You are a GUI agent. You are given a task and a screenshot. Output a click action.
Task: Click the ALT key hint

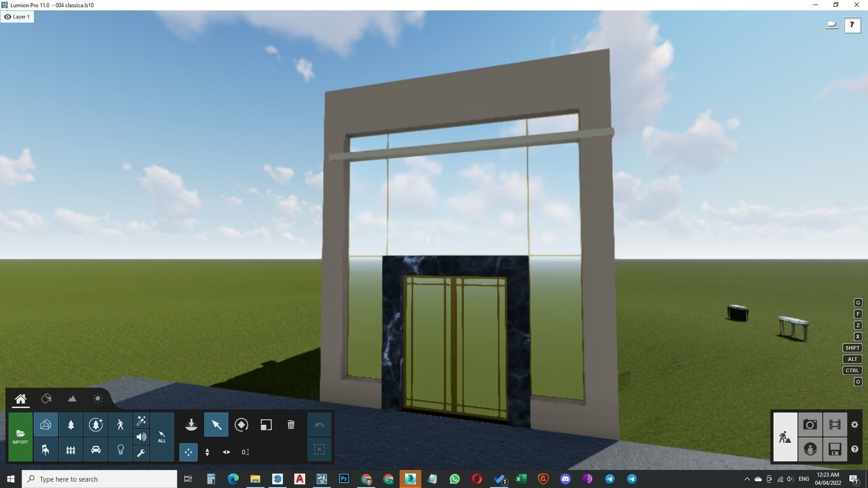[x=852, y=359]
